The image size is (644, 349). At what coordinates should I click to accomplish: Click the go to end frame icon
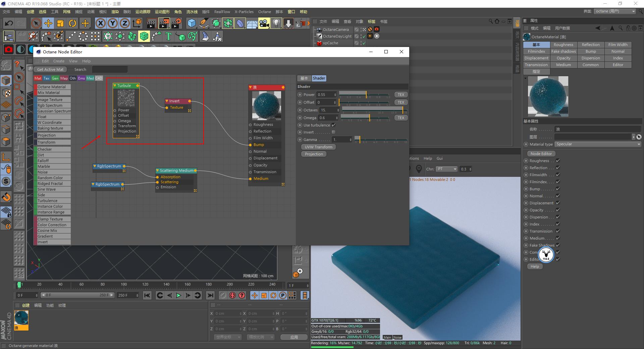[210, 295]
